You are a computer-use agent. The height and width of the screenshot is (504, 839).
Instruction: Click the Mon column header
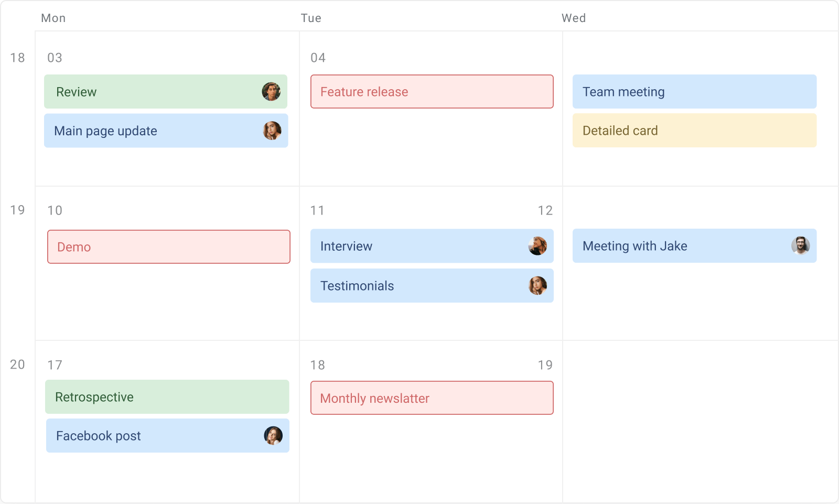[x=53, y=18]
